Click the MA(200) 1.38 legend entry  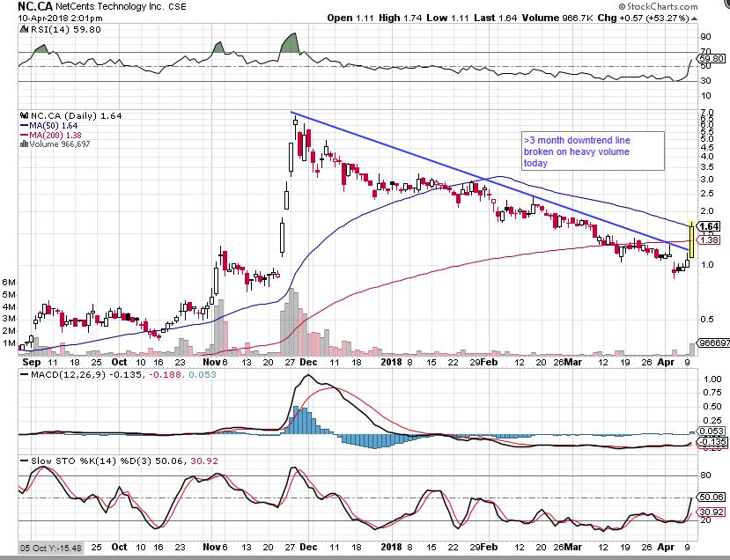[x=50, y=135]
